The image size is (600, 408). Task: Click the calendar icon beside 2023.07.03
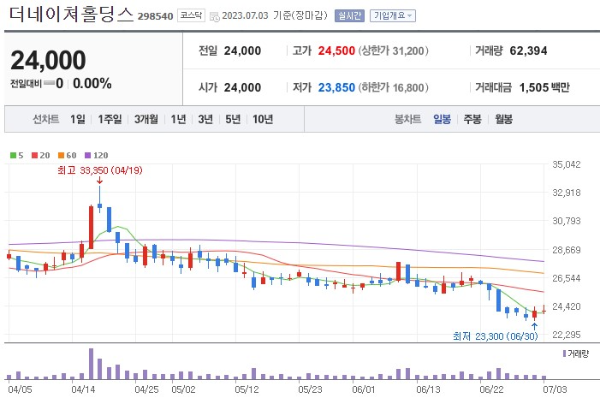[x=215, y=16]
